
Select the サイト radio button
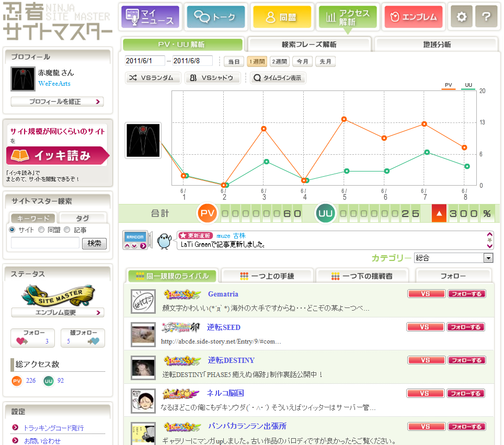[12, 230]
